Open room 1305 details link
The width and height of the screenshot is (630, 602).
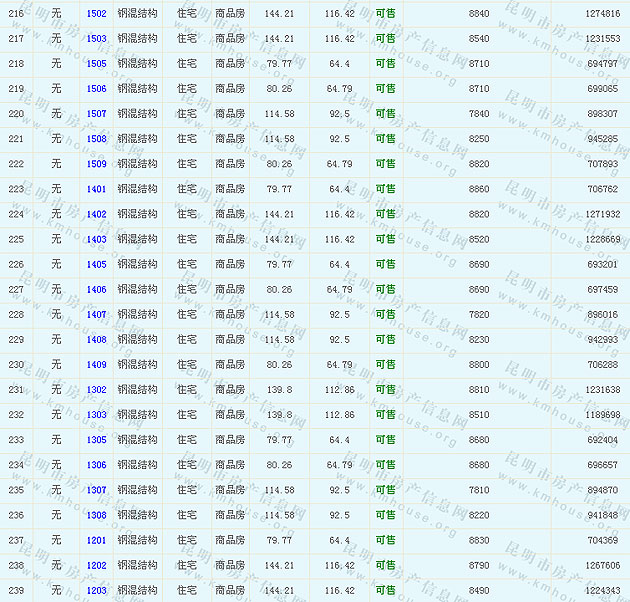[x=96, y=440]
